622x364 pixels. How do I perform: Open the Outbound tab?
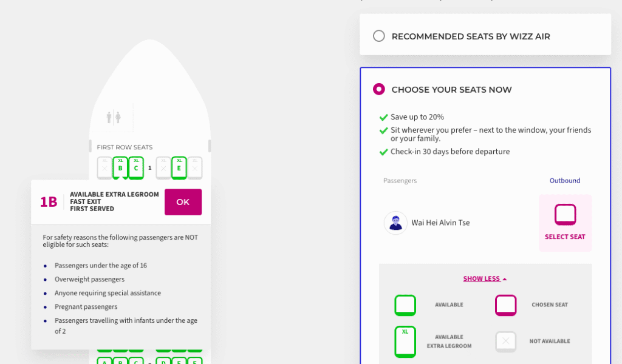click(x=565, y=180)
